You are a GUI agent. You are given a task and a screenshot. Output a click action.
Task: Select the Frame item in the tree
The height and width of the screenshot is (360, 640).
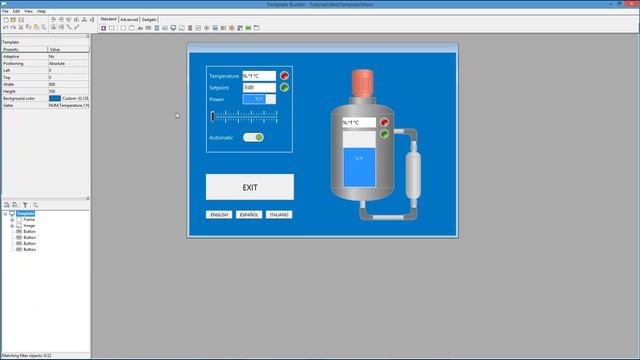pyautogui.click(x=29, y=220)
